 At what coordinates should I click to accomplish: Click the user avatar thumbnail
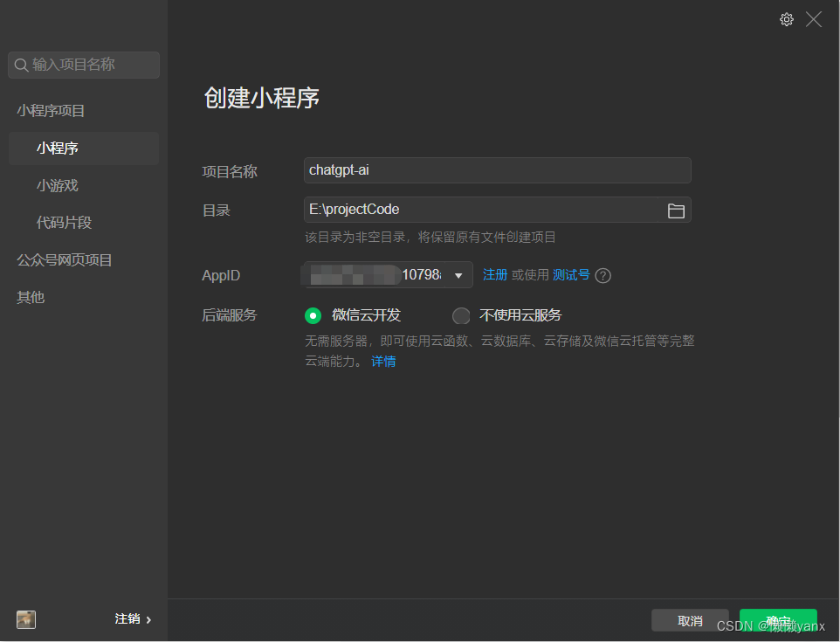click(26, 619)
